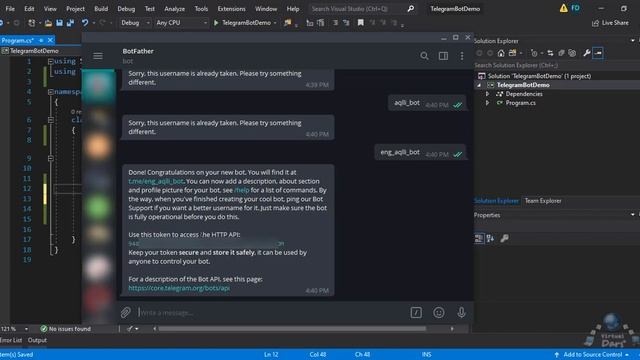Expand the Program.cs node
The width and height of the screenshot is (640, 360).
click(x=487, y=103)
